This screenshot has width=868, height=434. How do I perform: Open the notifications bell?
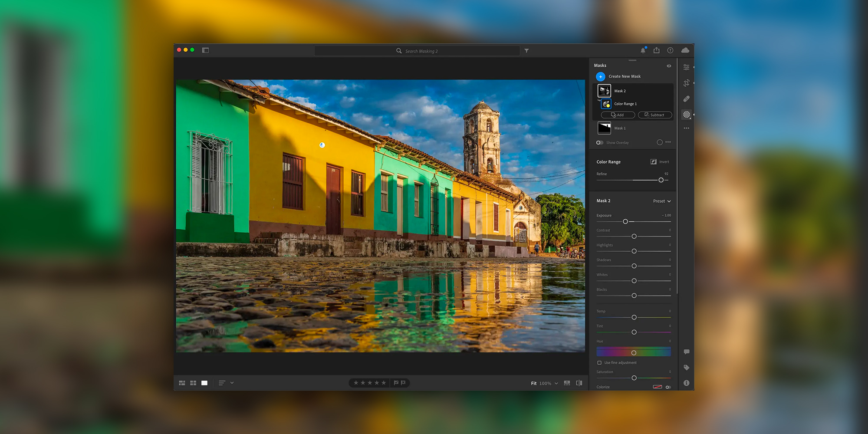(x=643, y=50)
